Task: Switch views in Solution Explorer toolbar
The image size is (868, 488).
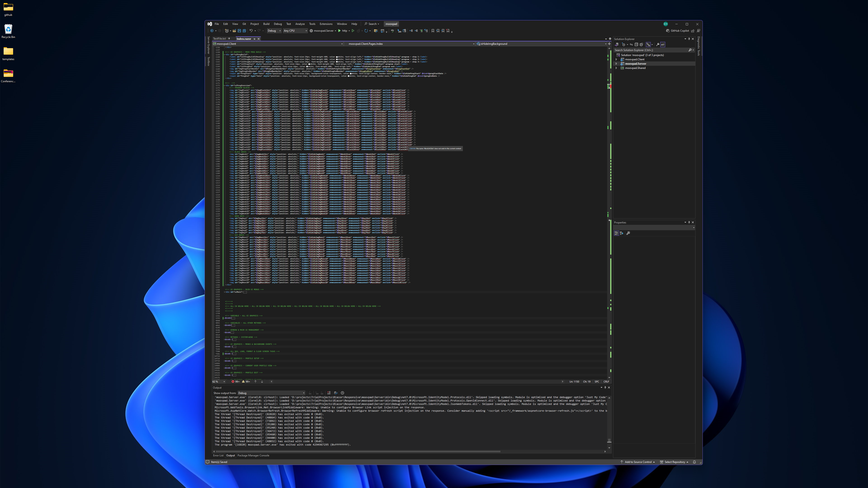Action: pyautogui.click(x=617, y=45)
